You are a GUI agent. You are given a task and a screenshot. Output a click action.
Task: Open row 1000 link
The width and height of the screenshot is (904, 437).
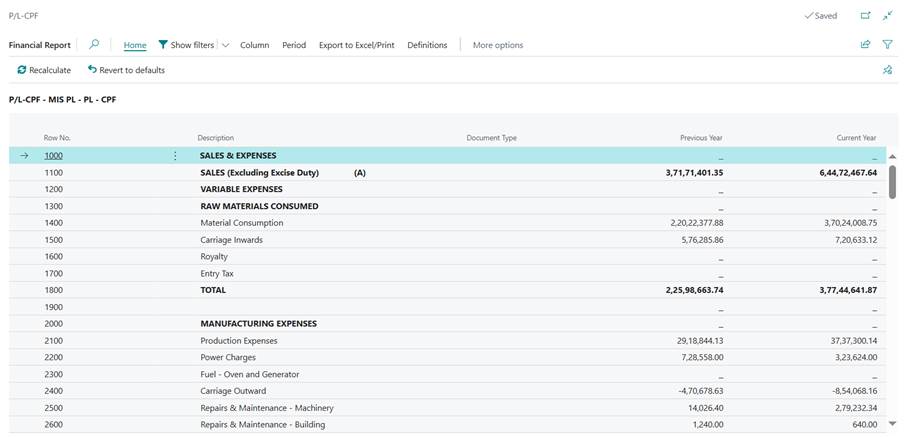(53, 156)
